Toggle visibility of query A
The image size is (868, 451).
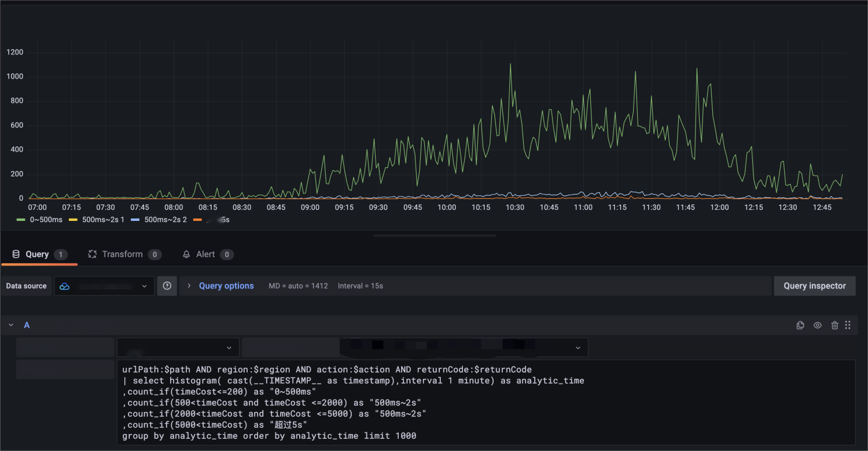(818, 326)
